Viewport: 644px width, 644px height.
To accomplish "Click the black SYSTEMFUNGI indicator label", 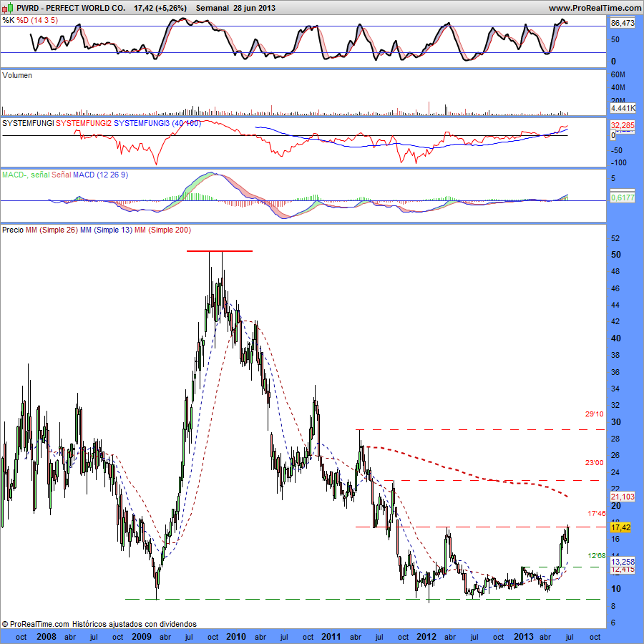I will pyautogui.click(x=28, y=123).
